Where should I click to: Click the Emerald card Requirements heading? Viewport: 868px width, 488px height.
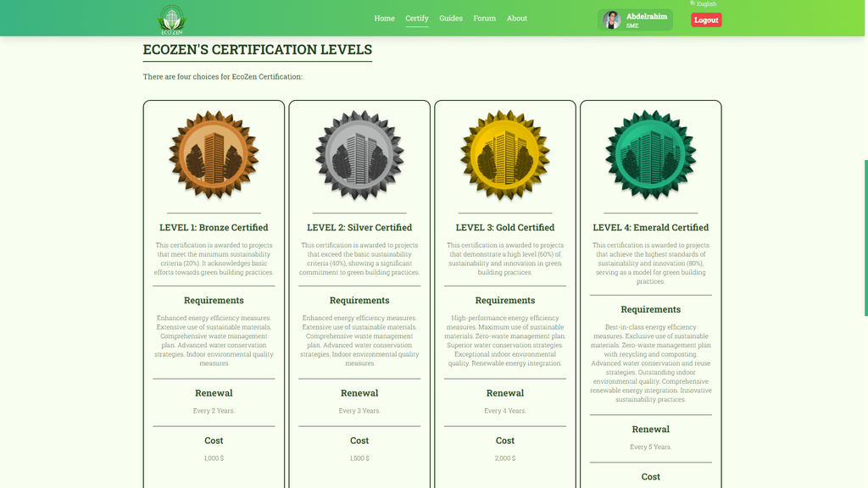[x=650, y=309]
